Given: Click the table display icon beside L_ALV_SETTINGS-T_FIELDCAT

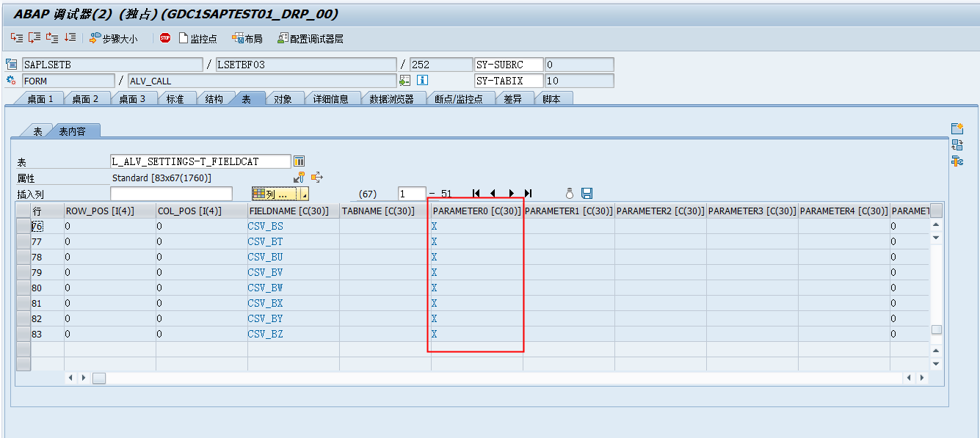Looking at the screenshot, I should point(302,161).
